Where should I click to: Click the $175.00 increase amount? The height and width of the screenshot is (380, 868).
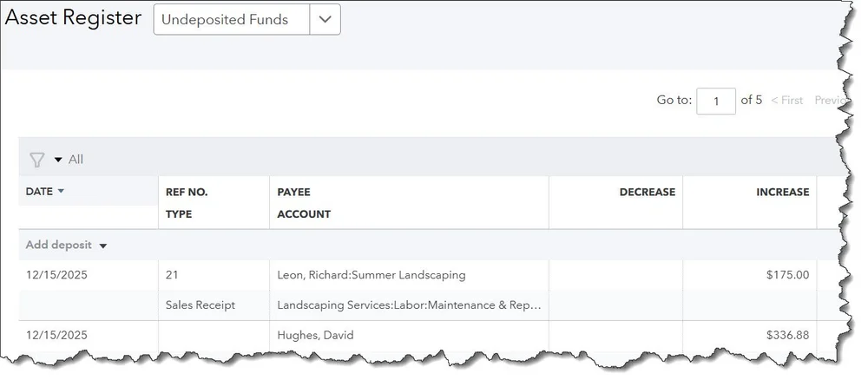pyautogui.click(x=788, y=275)
